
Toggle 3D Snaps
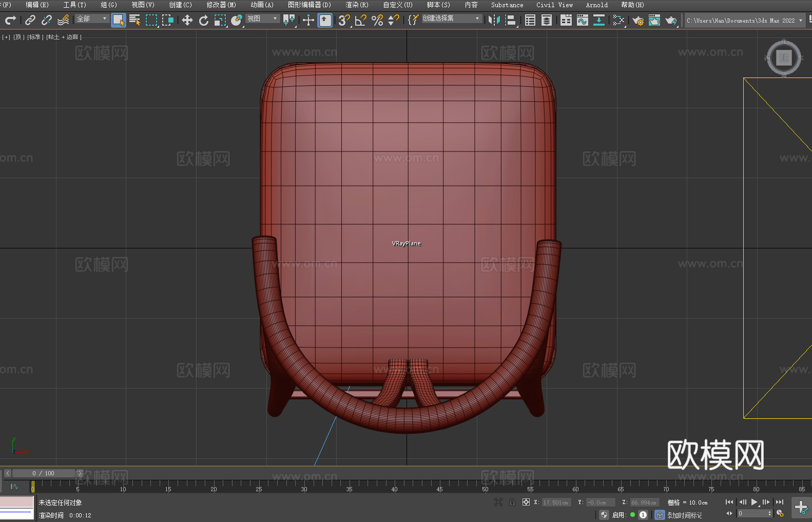point(344,20)
